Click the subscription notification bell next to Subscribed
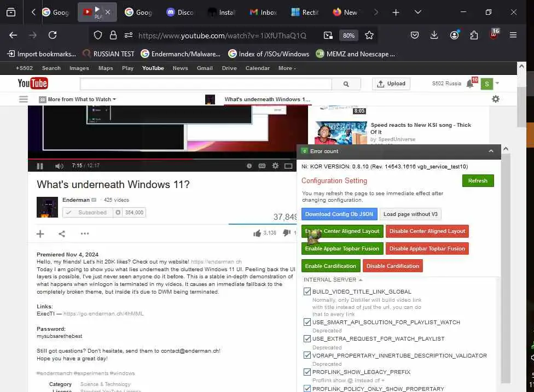 click(118, 212)
